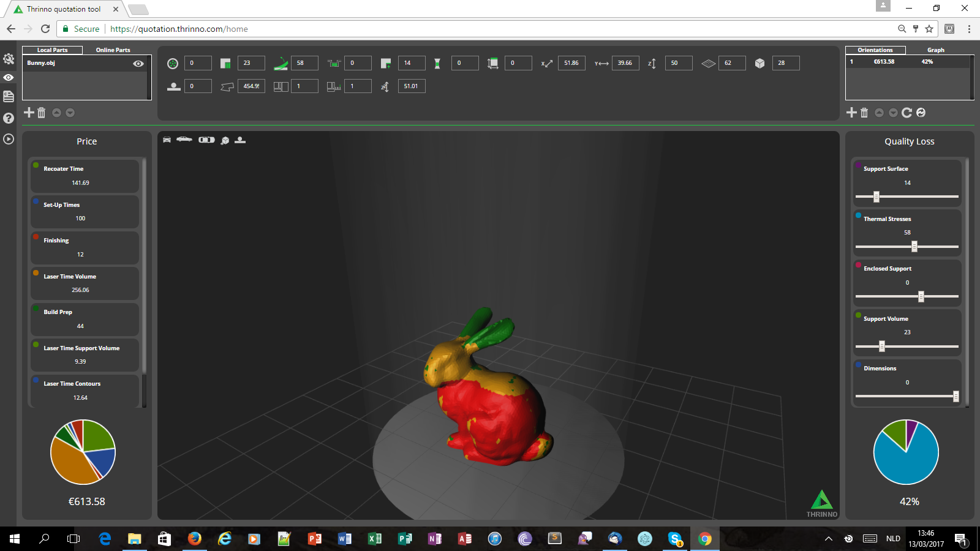Click the Dimensions slider handle
The width and height of the screenshot is (980, 551).
[956, 396]
